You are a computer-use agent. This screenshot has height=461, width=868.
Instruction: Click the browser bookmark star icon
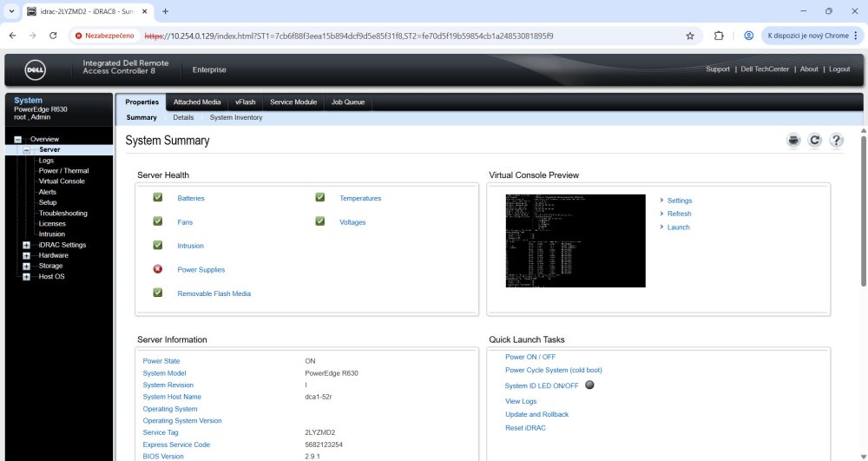pos(690,36)
